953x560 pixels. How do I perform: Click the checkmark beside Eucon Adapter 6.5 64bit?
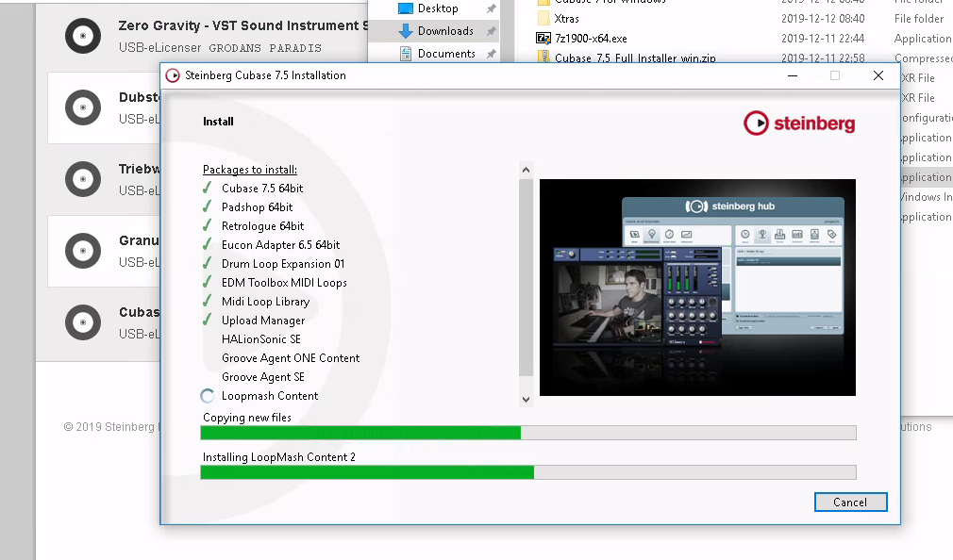click(x=208, y=244)
